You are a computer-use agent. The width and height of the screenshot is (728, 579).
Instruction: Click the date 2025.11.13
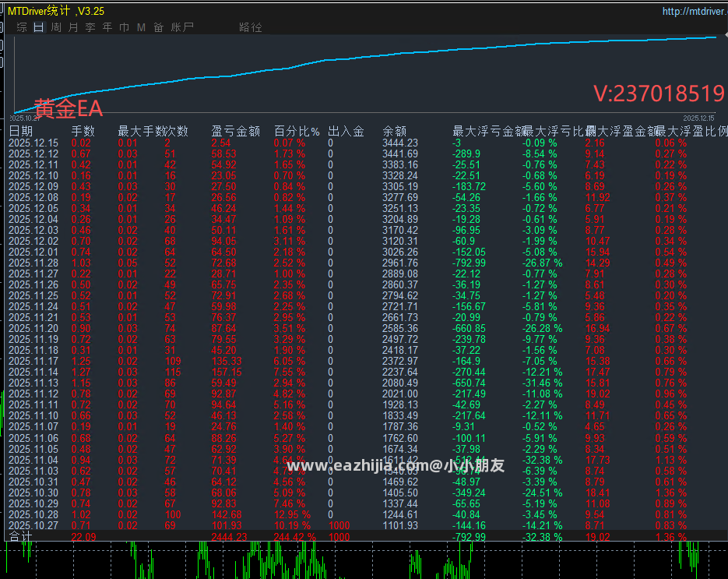pyautogui.click(x=33, y=383)
